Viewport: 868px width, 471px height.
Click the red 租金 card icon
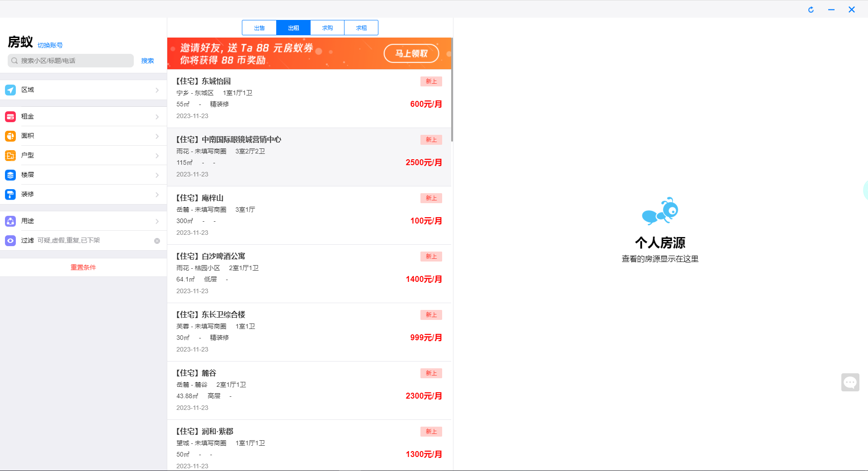10,117
